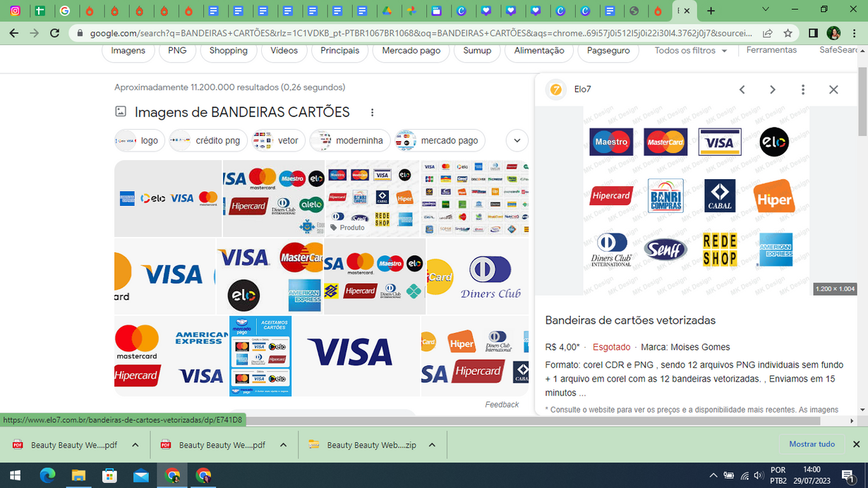Apply the Sumup filter chip
Viewport: 868px width, 488px height.
(477, 51)
